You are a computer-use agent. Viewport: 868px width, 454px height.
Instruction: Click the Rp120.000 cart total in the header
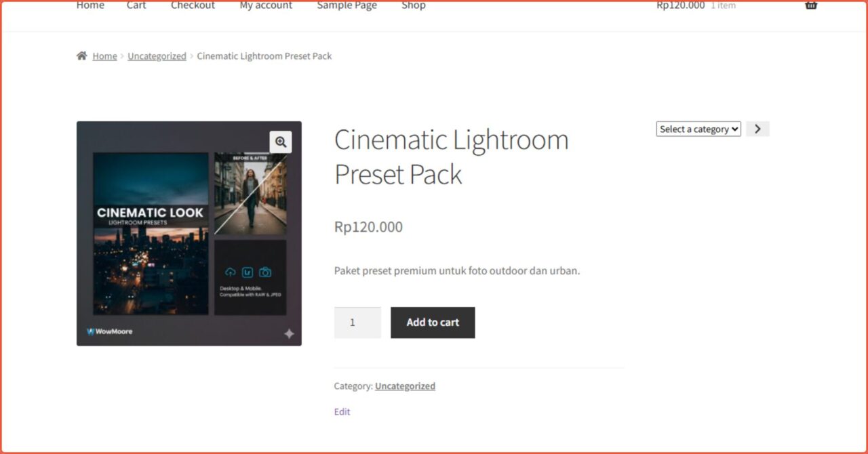pos(679,5)
